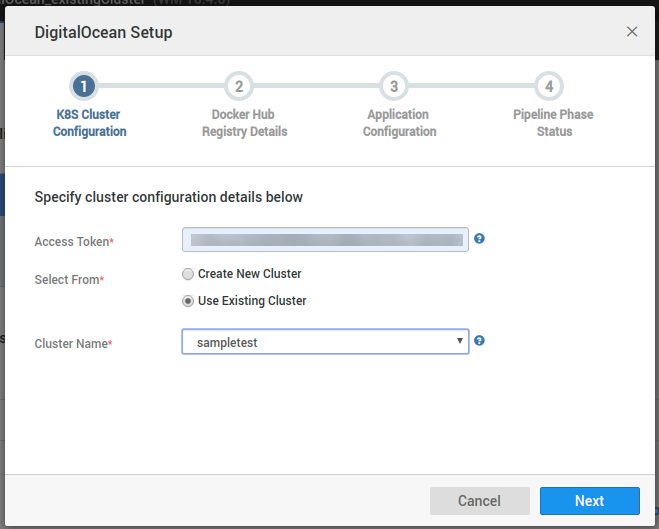The image size is (659, 529).
Task: Go to Docker Hub Registry Details step label
Action: (x=244, y=123)
